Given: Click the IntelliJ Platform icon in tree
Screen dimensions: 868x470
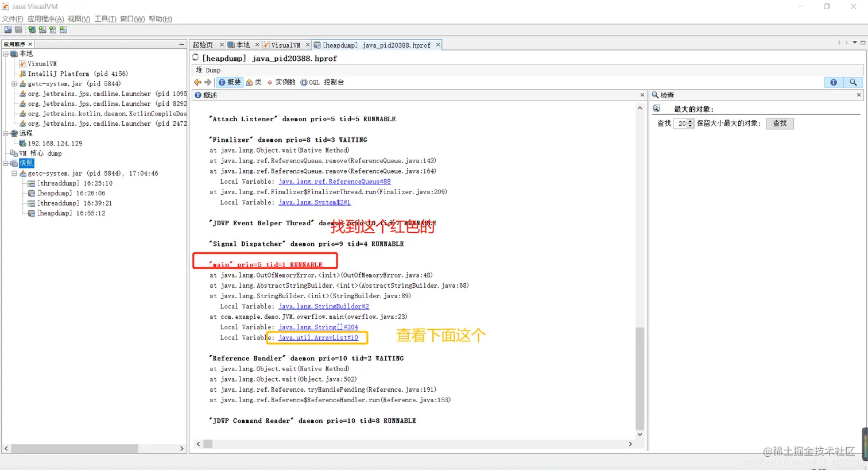Looking at the screenshot, I should [x=23, y=74].
